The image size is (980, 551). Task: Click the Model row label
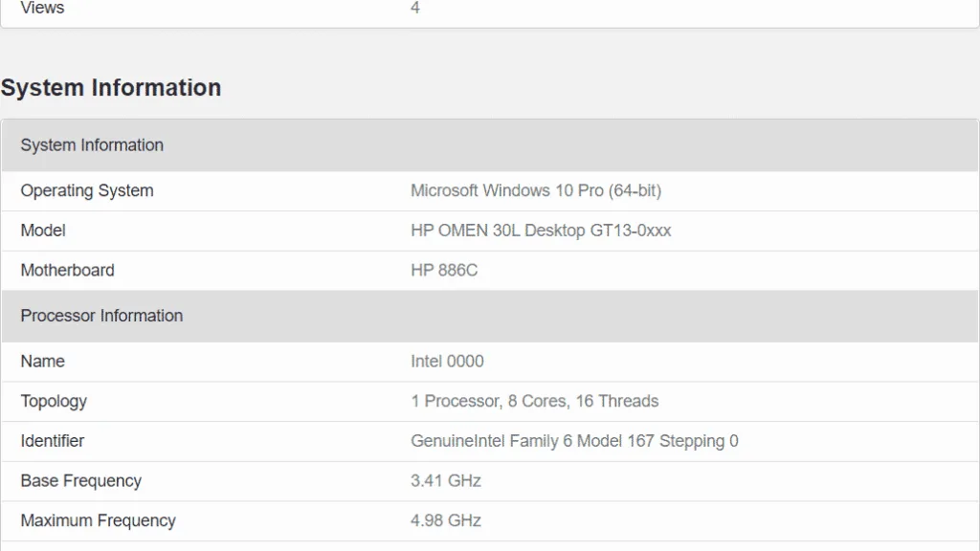click(43, 231)
